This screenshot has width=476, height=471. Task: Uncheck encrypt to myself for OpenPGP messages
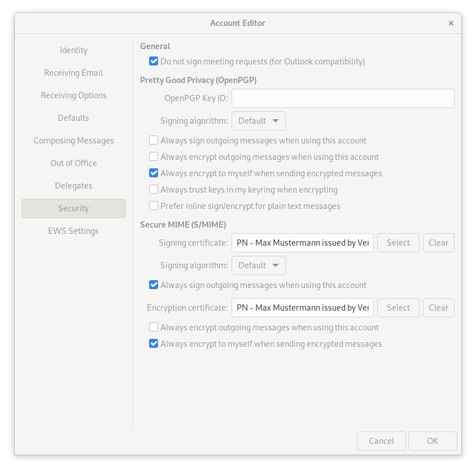coord(154,173)
